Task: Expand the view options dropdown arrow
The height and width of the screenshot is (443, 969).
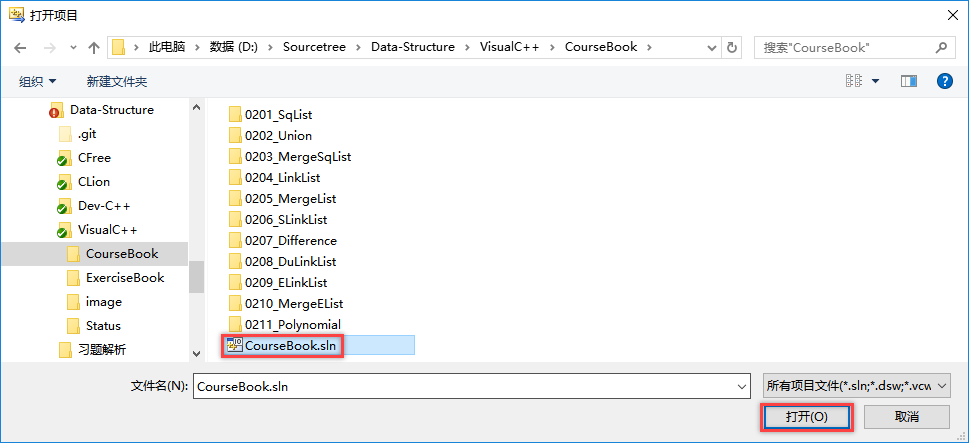Action: pyautogui.click(x=876, y=81)
